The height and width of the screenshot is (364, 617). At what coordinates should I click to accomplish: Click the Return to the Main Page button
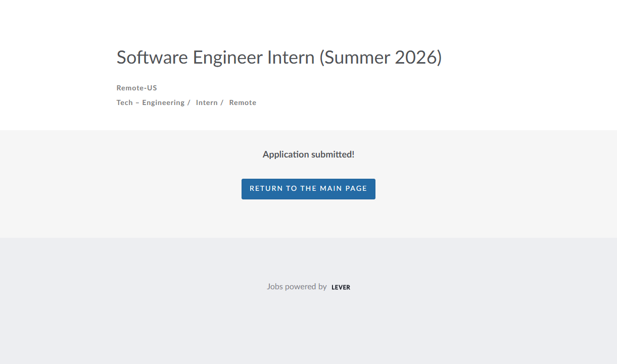308,189
